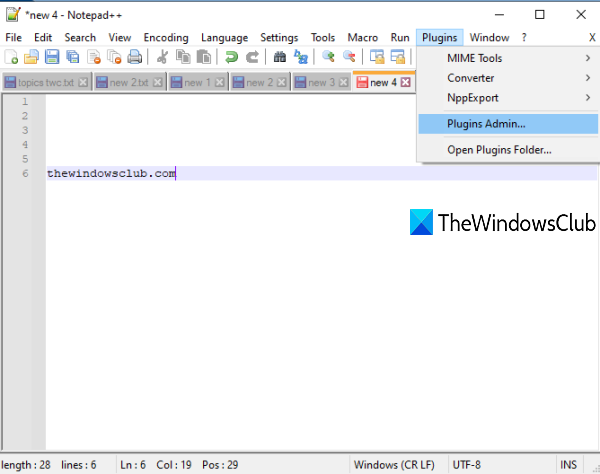
Task: Close the 'new 2.txt' tab using its X
Action: click(157, 82)
